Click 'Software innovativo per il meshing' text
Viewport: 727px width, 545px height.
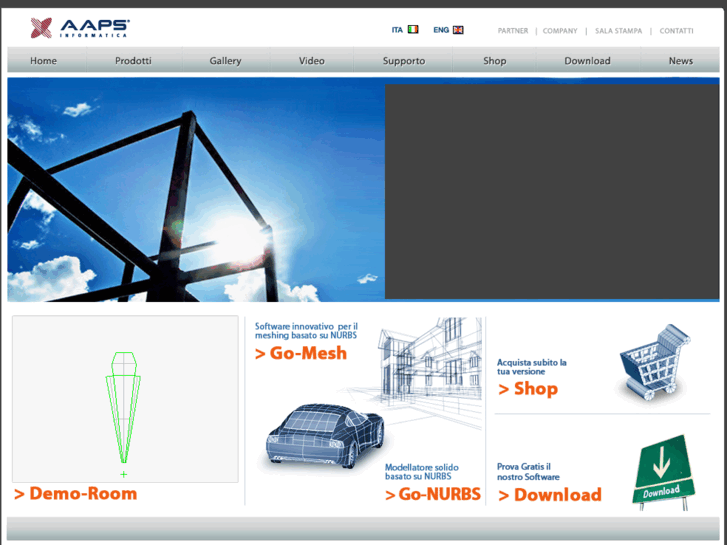coord(306,331)
